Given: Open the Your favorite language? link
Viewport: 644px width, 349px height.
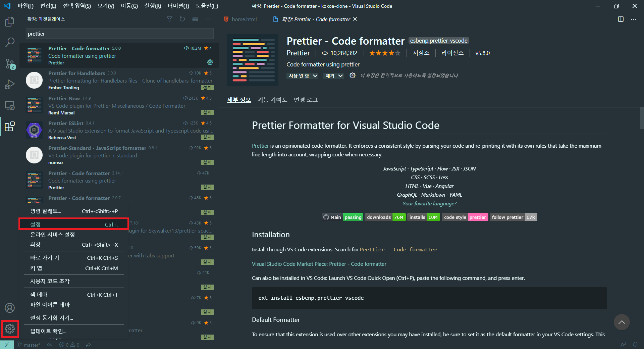Looking at the screenshot, I should 429,204.
